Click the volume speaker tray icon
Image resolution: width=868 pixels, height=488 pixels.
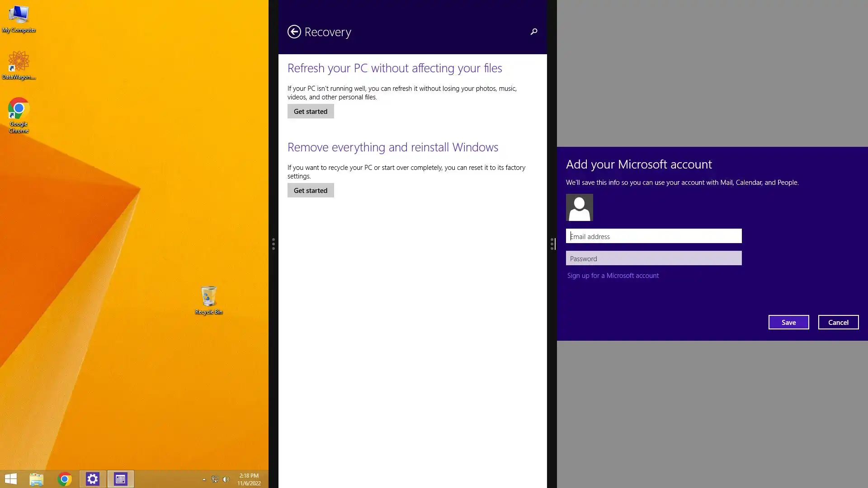(x=226, y=479)
